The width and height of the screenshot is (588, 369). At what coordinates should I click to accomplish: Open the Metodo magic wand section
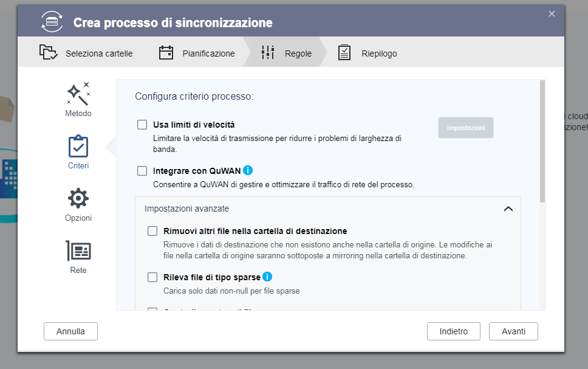[78, 94]
